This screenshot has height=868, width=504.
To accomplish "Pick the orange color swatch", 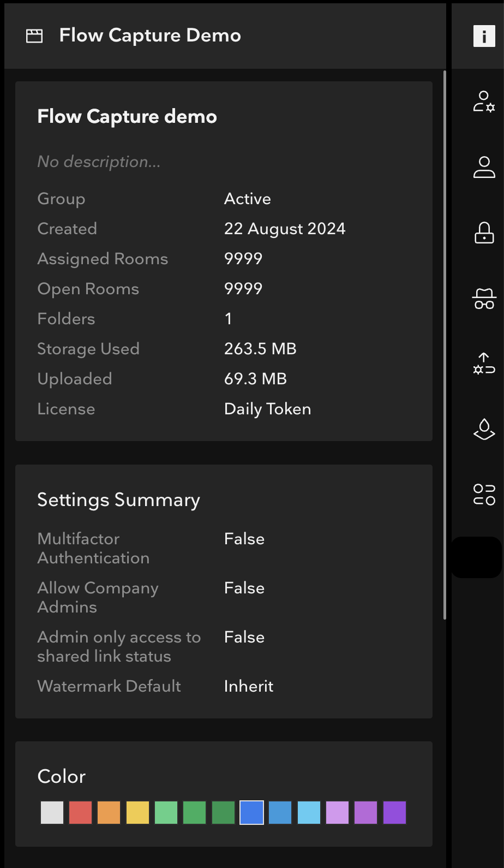I will click(109, 812).
